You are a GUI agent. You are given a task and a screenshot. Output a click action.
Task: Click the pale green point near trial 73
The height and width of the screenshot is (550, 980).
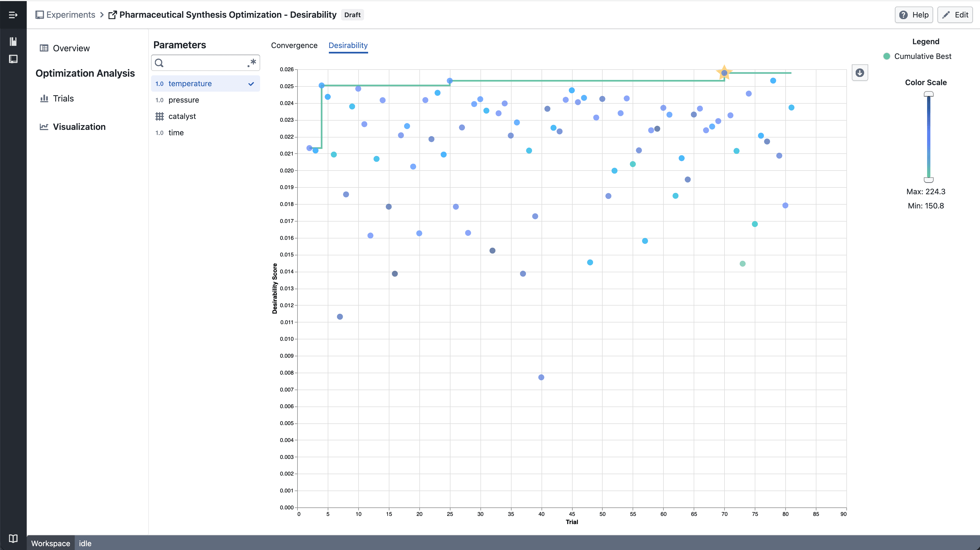click(742, 264)
